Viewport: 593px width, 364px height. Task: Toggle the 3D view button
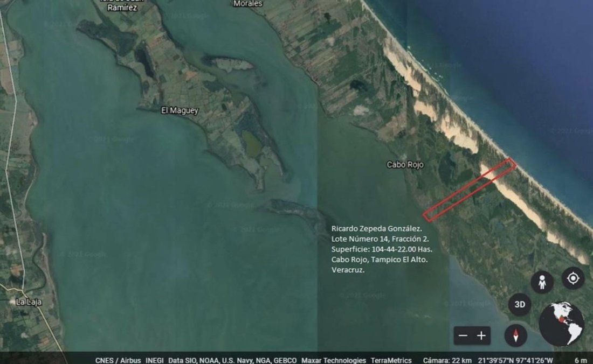(520, 304)
